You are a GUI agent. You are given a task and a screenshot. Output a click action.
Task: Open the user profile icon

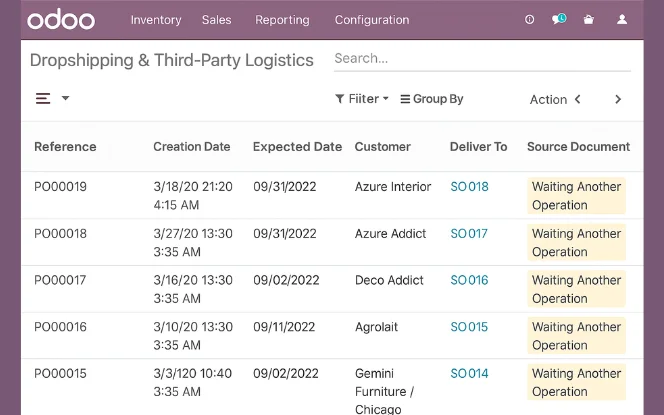point(622,19)
